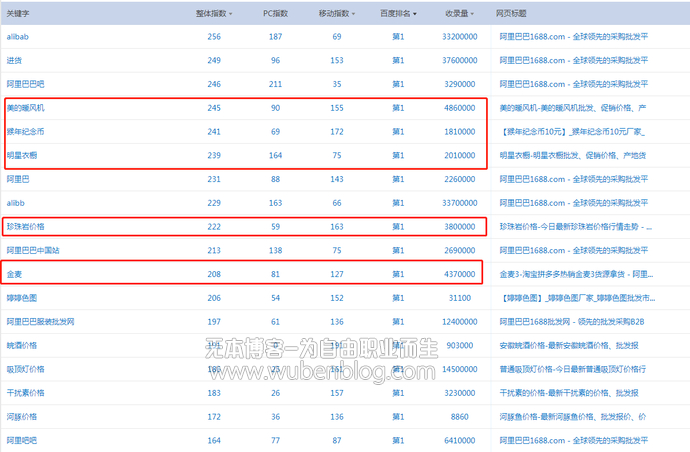Open page title link 金麦3-淘宝拼多多热销
This screenshot has height=452, width=690.
coord(576,275)
